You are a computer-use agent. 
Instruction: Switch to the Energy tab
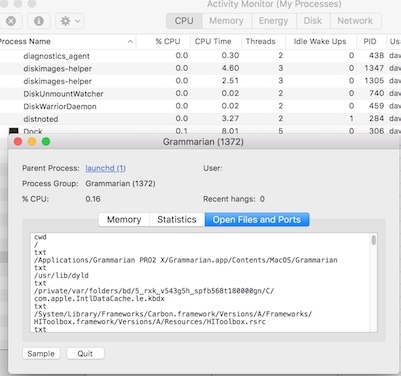[273, 21]
